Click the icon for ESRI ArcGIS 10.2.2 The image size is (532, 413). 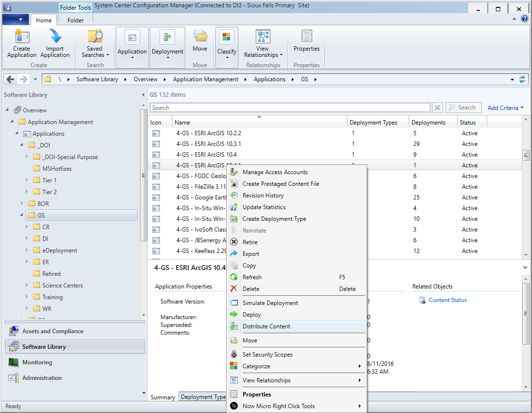coord(156,133)
